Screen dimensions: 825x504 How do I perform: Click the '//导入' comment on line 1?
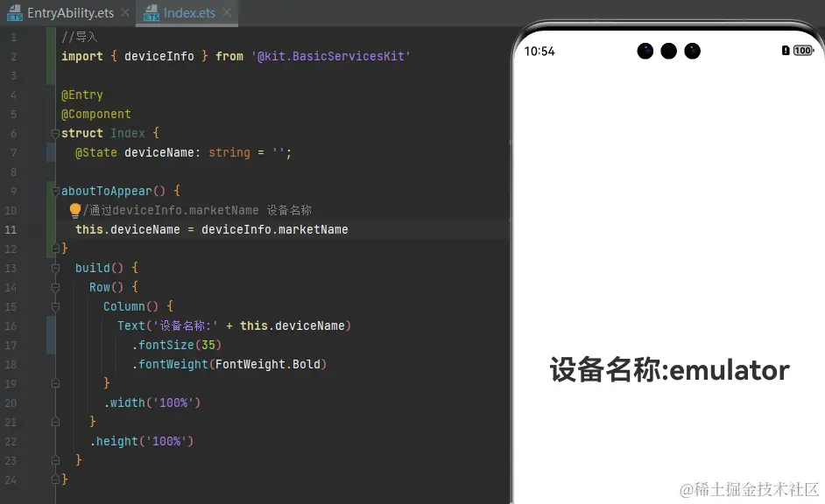[x=80, y=38]
